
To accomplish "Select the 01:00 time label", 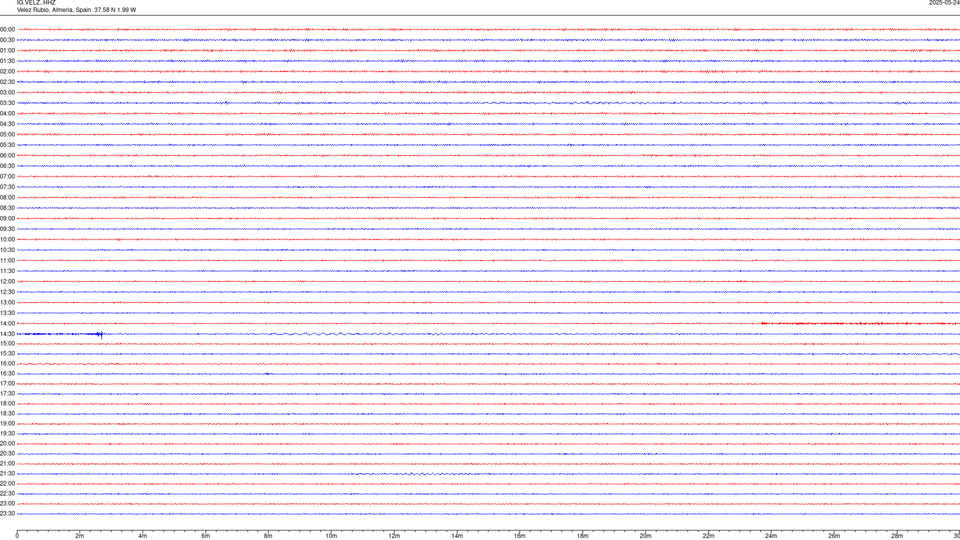I will pyautogui.click(x=7, y=51).
